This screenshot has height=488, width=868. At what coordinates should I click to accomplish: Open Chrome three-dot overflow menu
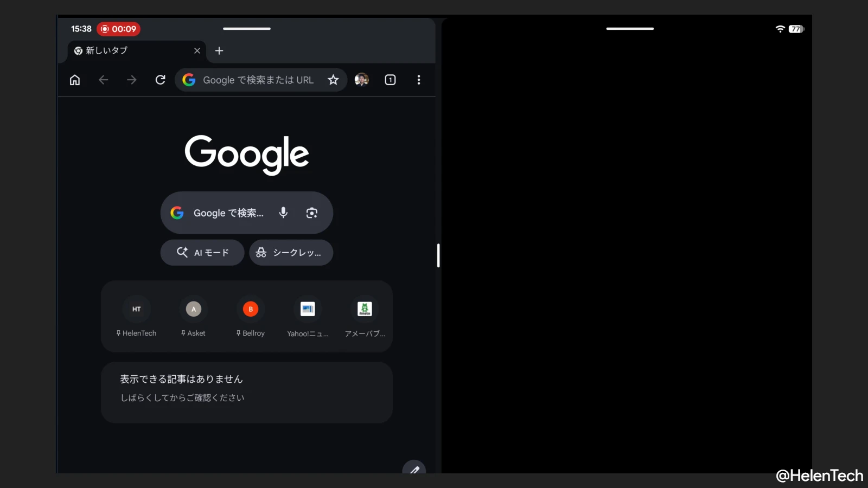[x=418, y=80]
